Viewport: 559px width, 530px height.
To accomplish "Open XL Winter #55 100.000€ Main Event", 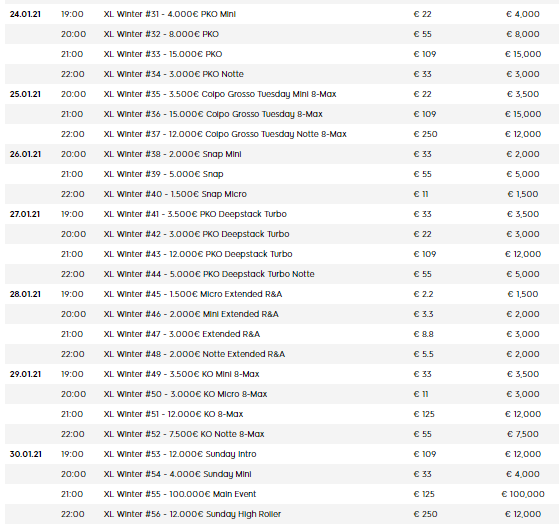I will (180, 494).
